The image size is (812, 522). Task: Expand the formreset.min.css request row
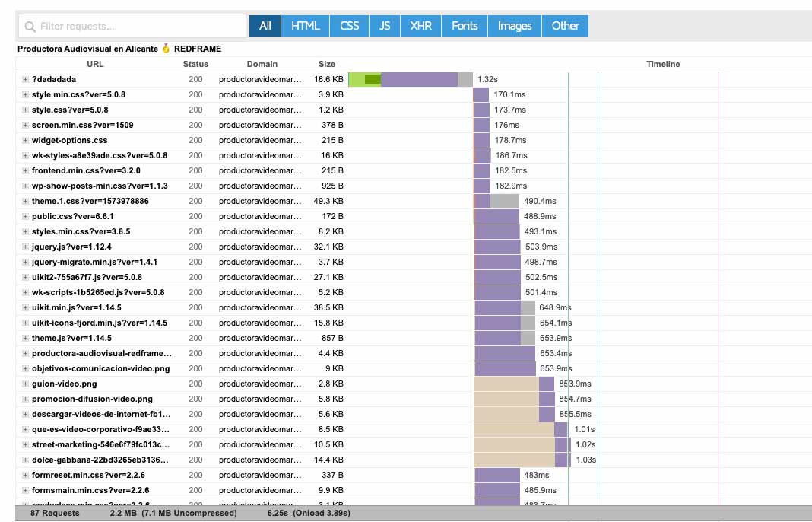pyautogui.click(x=25, y=475)
